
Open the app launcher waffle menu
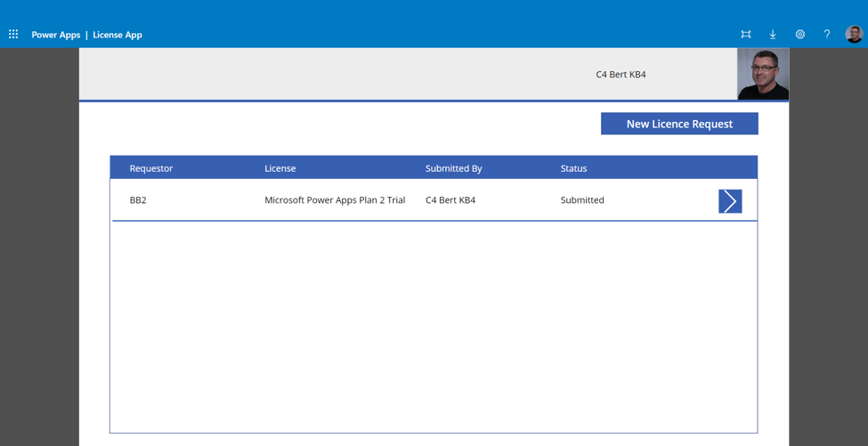tap(13, 35)
